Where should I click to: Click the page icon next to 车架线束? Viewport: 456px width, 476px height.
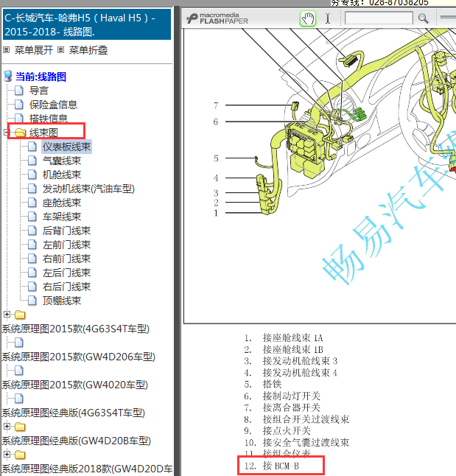(x=32, y=216)
